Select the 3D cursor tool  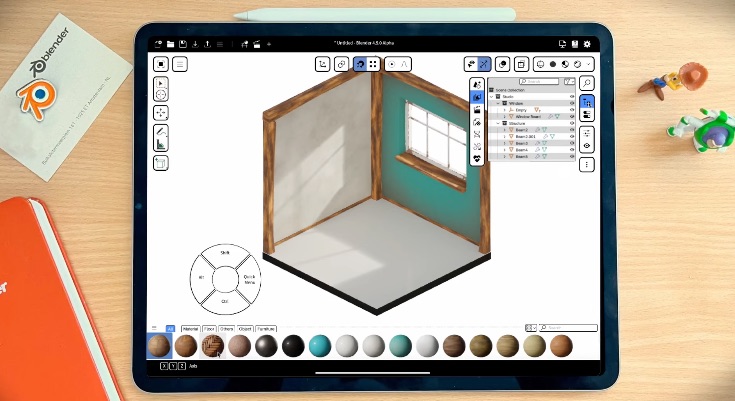pyautogui.click(x=161, y=95)
